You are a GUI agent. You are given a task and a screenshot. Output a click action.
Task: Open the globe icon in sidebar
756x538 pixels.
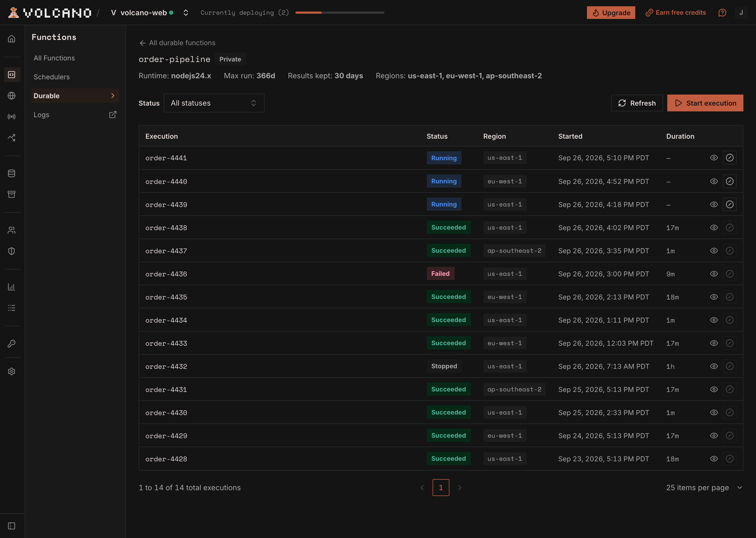[x=12, y=96]
